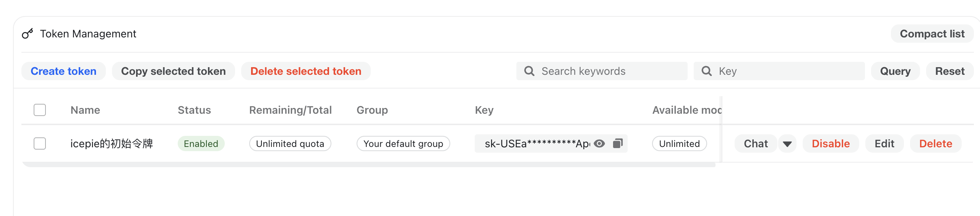
Task: Run the Query search
Action: (x=895, y=71)
